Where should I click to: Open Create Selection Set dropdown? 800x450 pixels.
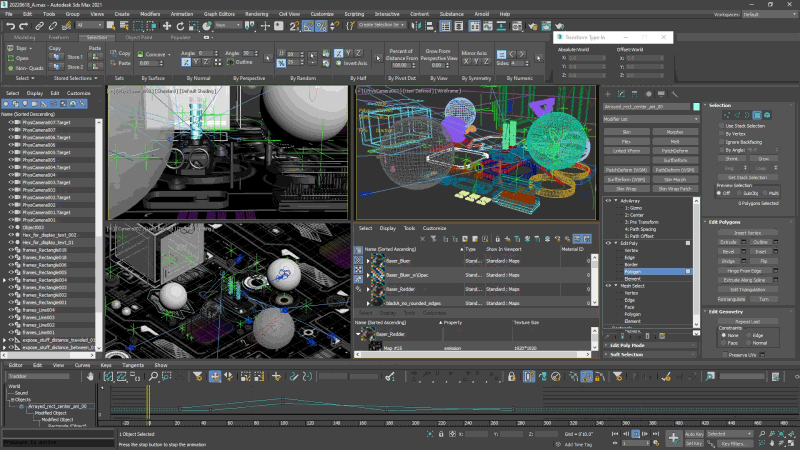pyautogui.click(x=382, y=25)
